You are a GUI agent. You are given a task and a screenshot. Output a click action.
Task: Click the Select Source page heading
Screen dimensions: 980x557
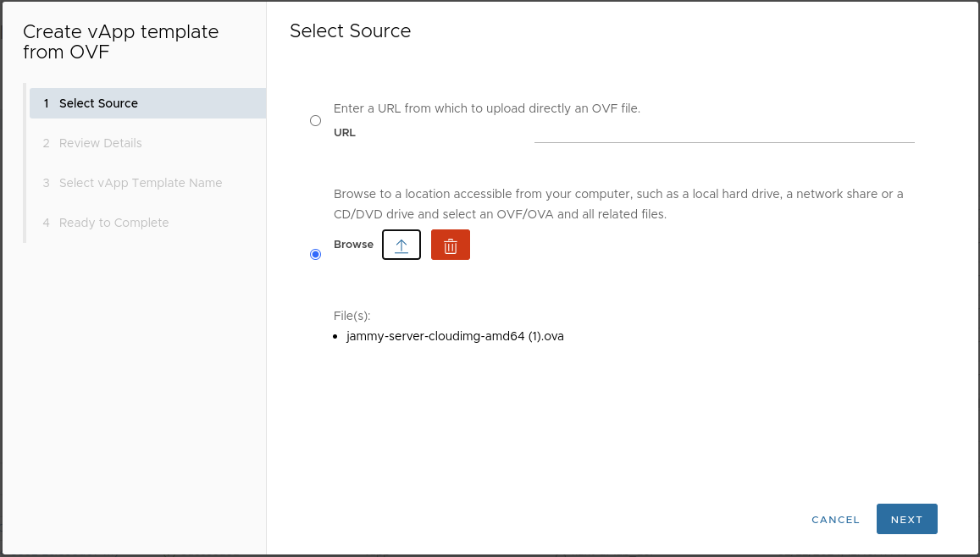tap(350, 31)
